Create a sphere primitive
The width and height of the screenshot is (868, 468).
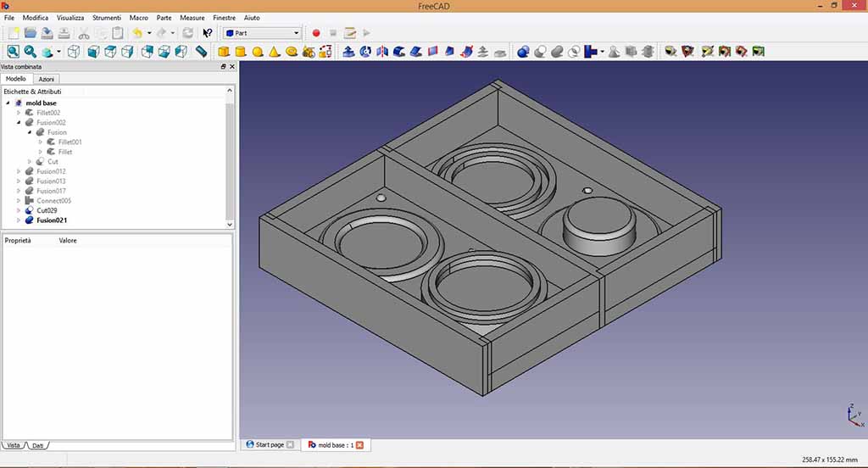coord(258,52)
